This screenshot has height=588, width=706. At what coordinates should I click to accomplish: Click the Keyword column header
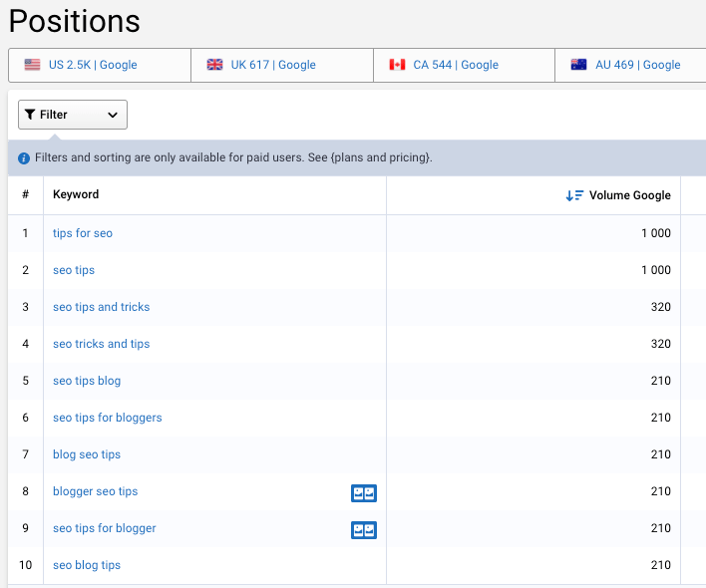pyautogui.click(x=76, y=194)
